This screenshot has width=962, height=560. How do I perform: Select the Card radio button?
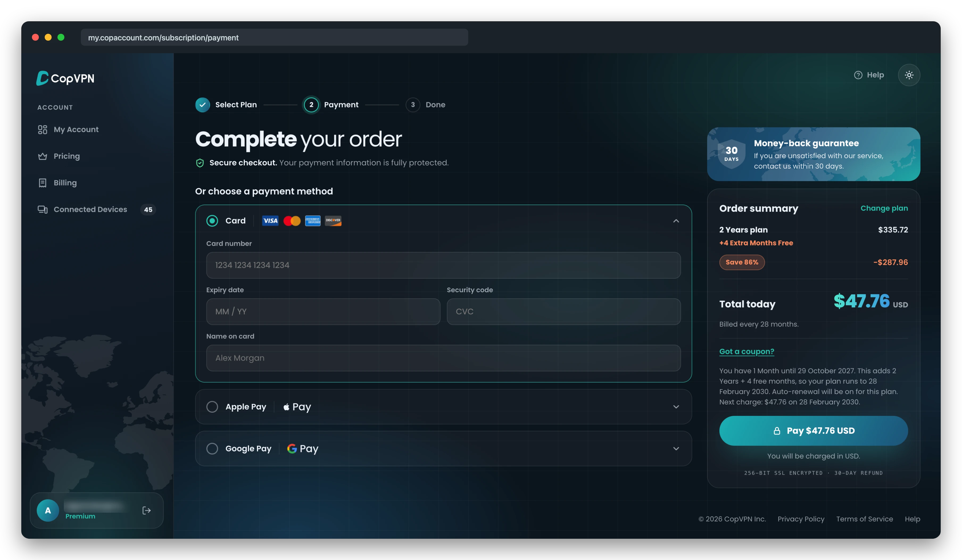pos(212,220)
